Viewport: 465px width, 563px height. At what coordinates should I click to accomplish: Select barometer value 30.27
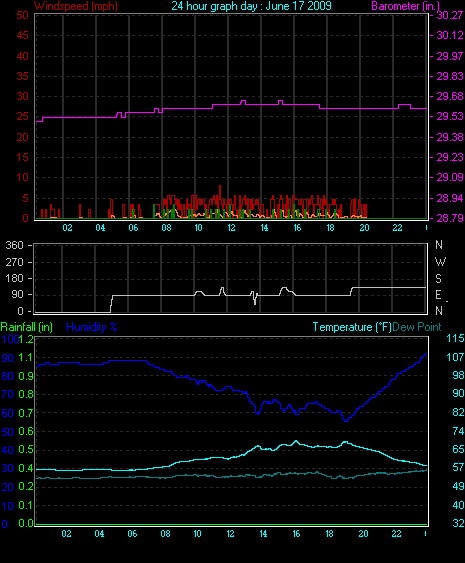(x=450, y=15)
